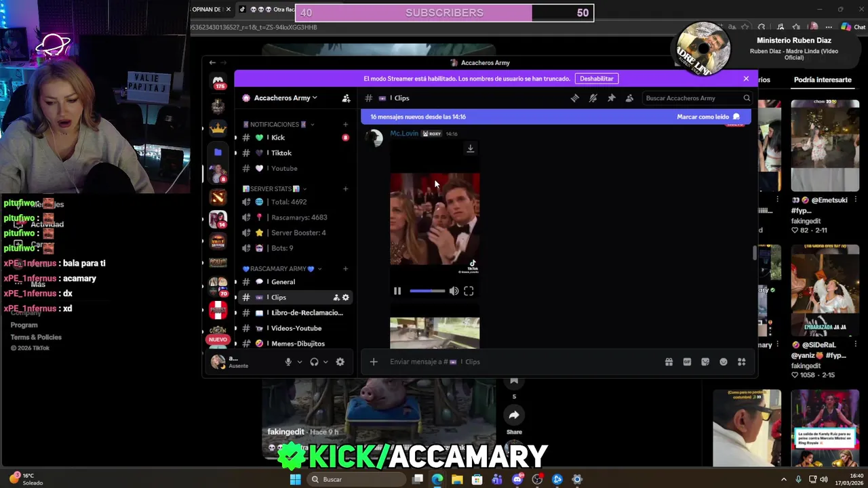The height and width of the screenshot is (488, 868).
Task: Focus the Buscar Accacheros Army search field
Action: [696, 98]
